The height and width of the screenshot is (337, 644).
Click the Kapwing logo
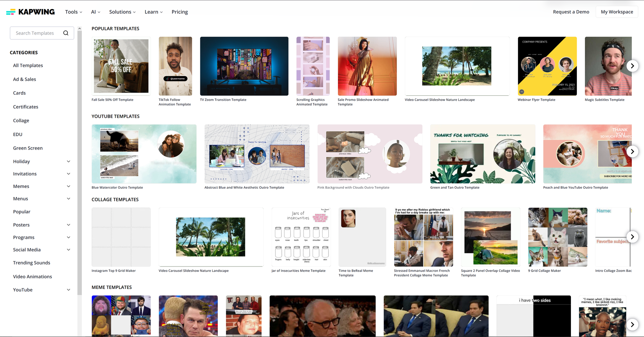[x=31, y=12]
